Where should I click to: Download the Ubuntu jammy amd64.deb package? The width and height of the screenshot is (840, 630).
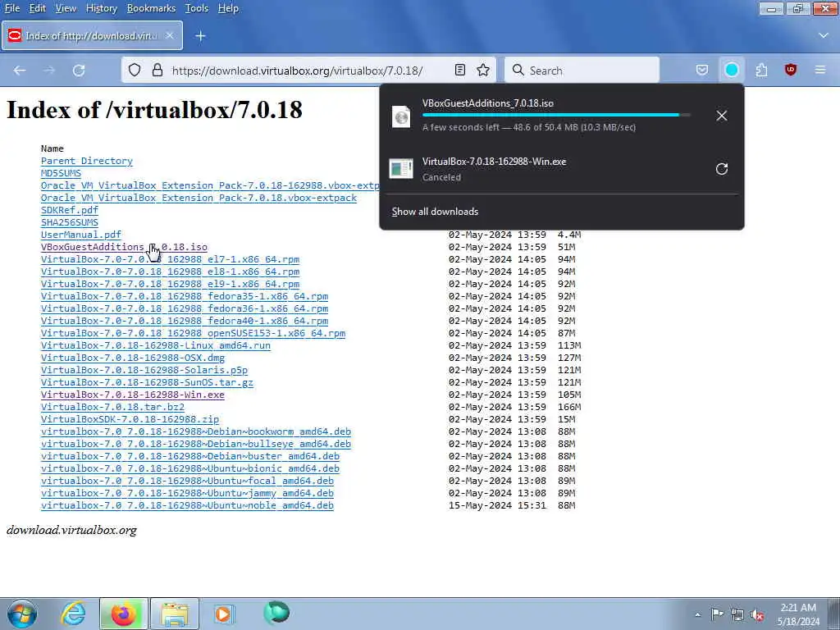pyautogui.click(x=187, y=493)
